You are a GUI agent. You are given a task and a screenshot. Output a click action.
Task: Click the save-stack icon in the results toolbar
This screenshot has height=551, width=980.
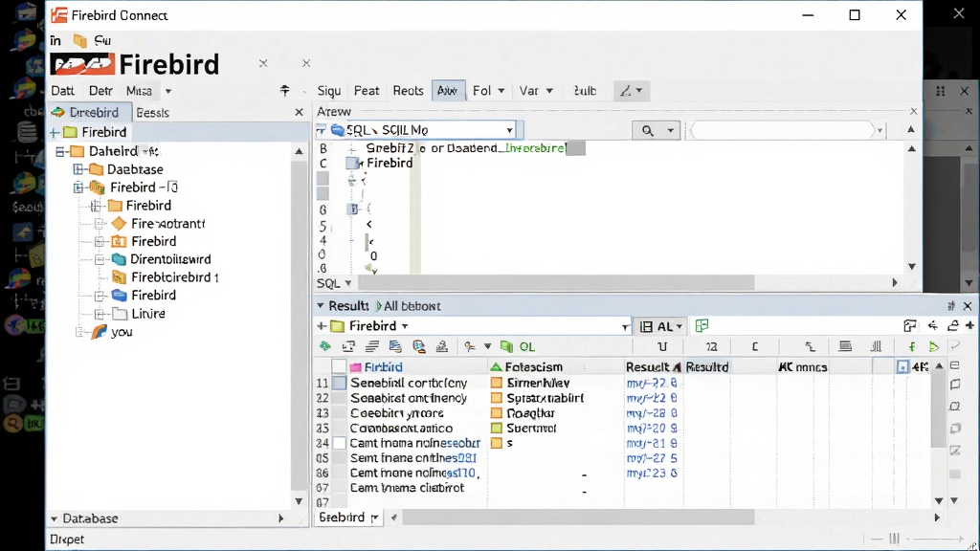(395, 346)
